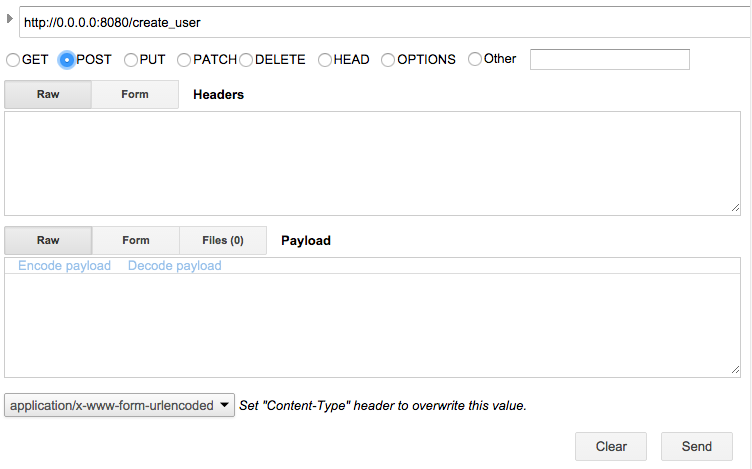Select the DELETE method radio button
752x469 pixels.
coord(246,60)
